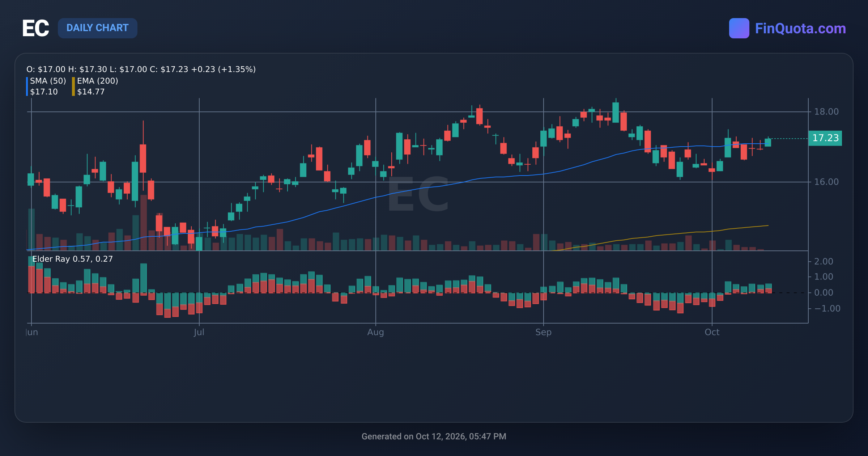
Task: Click the OHLC summary line
Action: point(141,69)
